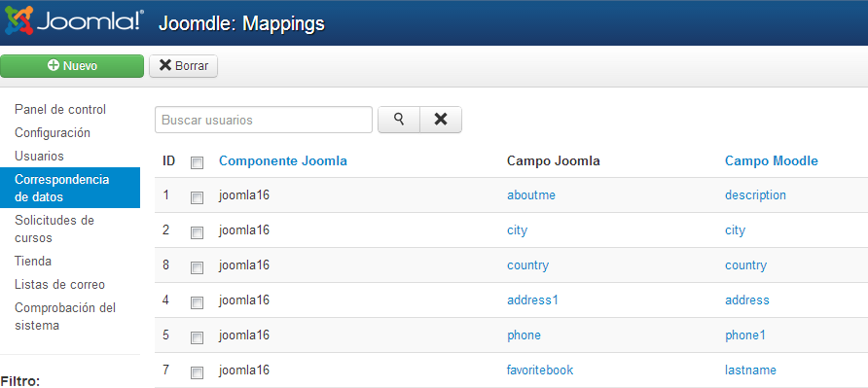Clear the search with the X button
Image resolution: width=868 pixels, height=388 pixels.
tap(441, 120)
